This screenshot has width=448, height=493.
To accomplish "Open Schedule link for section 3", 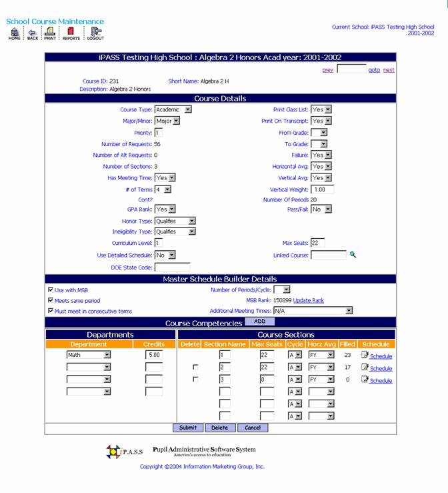I will tap(381, 381).
